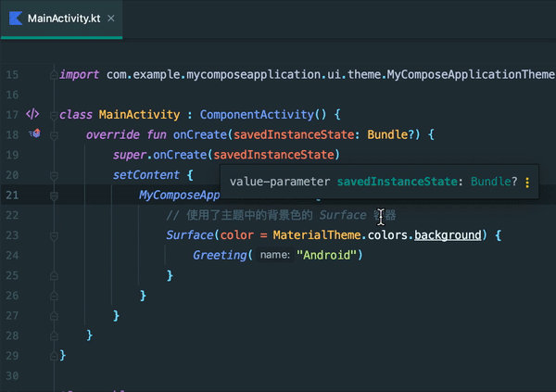Click the "Android" string literal
The height and width of the screenshot is (392, 556).
coord(326,255)
